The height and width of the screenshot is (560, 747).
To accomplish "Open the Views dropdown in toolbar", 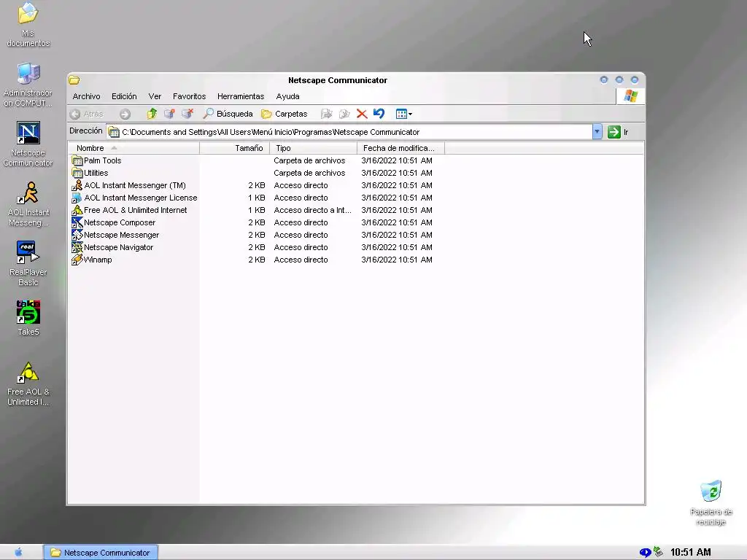I will [x=404, y=114].
